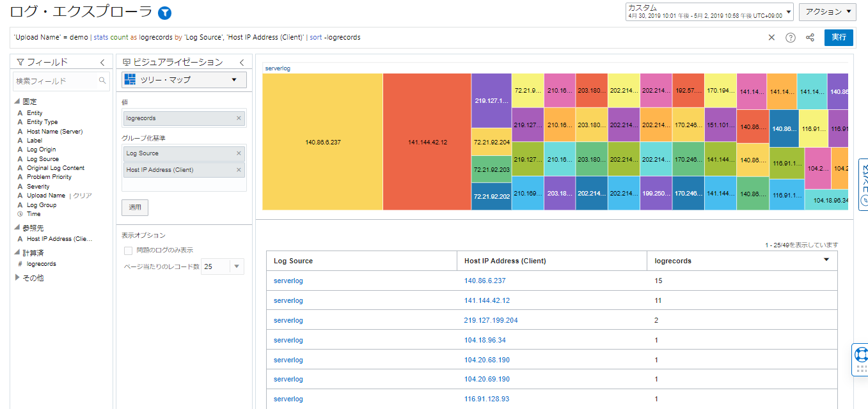This screenshot has width=868, height=409.
Task: Collapse the Fields panel with chevron
Action: (102, 63)
